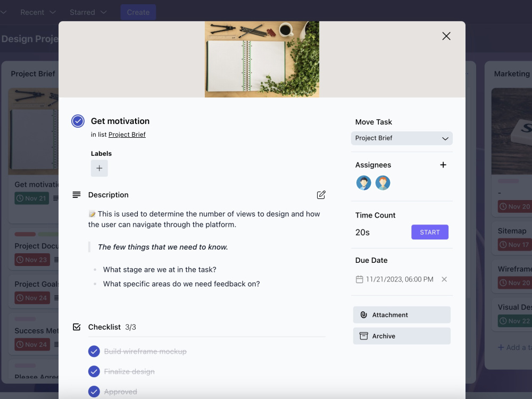The height and width of the screenshot is (399, 532).
Task: Click the Archive box icon
Action: (x=363, y=336)
